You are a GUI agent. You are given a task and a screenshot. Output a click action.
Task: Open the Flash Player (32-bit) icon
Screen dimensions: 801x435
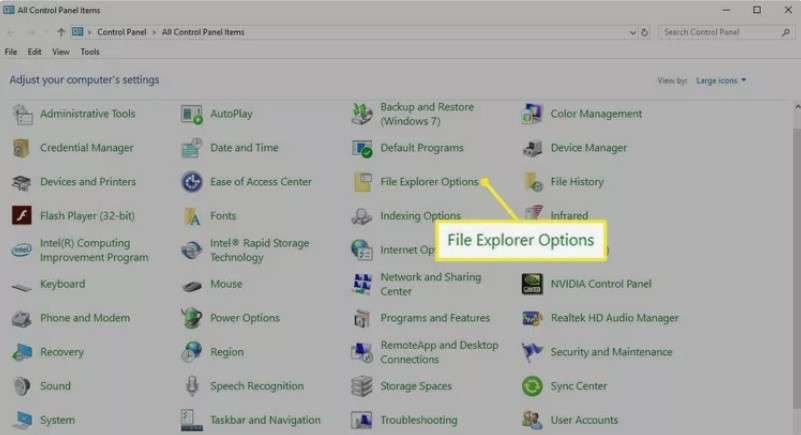coord(22,216)
